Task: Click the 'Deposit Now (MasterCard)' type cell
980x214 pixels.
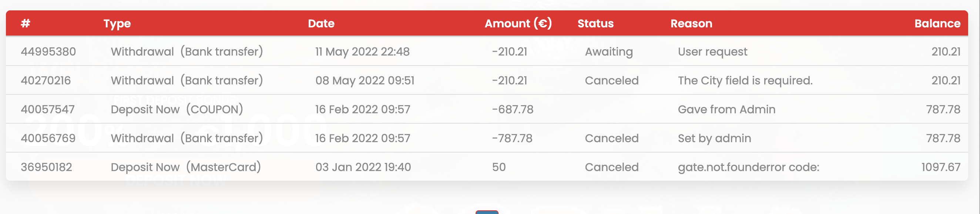Action: click(186, 167)
